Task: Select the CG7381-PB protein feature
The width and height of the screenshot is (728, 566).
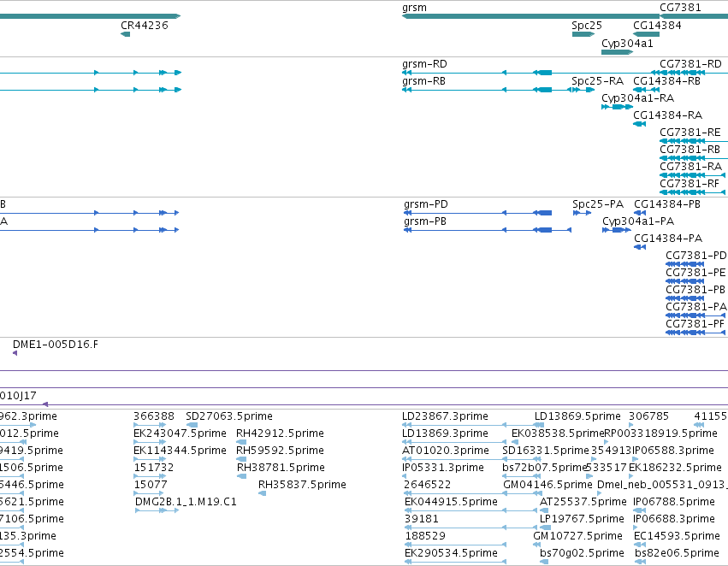Action: 685,298
